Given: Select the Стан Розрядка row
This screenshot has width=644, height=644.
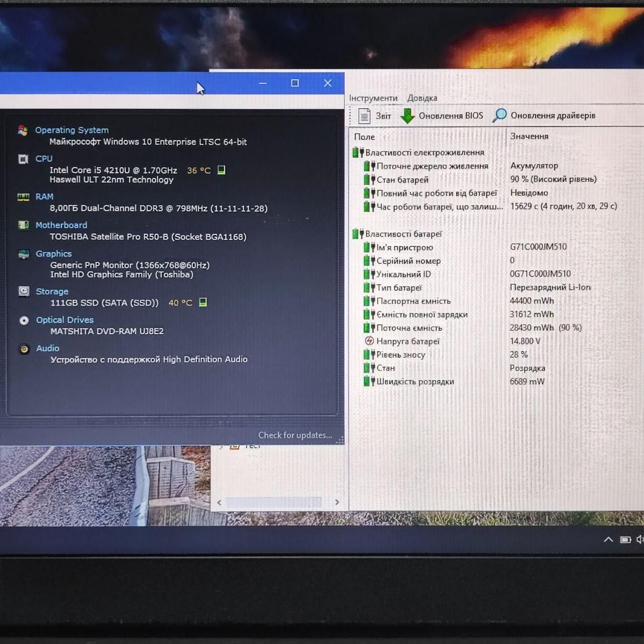Looking at the screenshot, I should (497, 368).
